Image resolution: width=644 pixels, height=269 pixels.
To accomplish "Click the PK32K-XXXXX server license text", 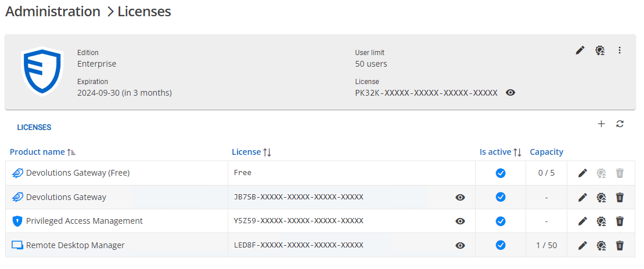I will pyautogui.click(x=426, y=93).
